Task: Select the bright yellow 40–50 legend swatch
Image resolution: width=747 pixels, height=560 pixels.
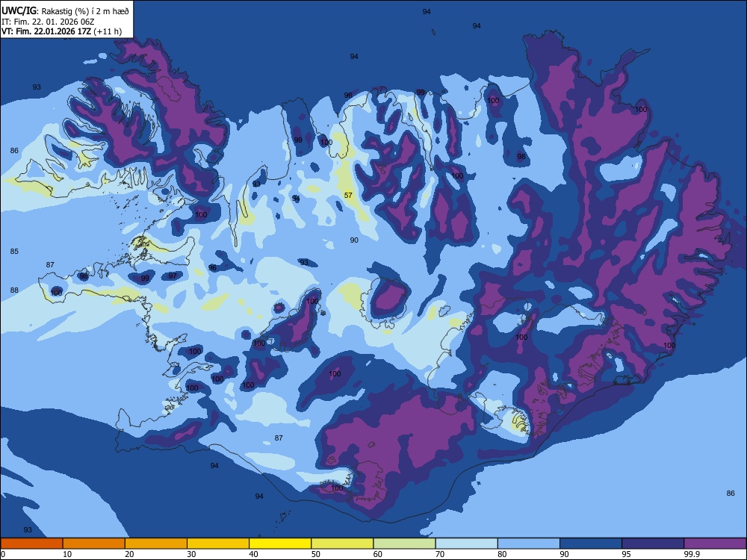Action: coord(280,544)
